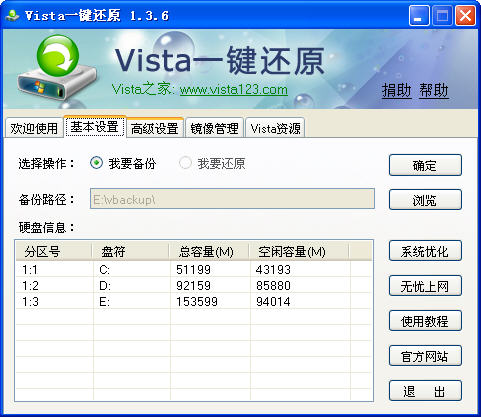Open the Vista资源 tab
481x417 pixels.
point(275,128)
